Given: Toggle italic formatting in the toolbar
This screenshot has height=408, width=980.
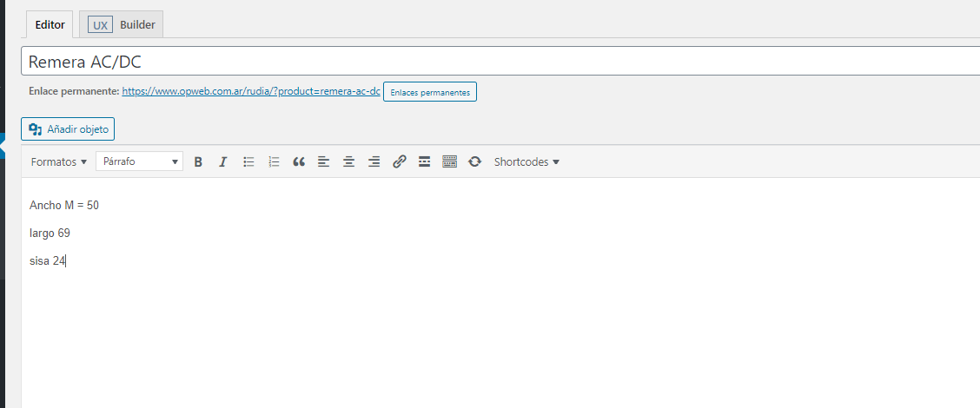Looking at the screenshot, I should [x=223, y=161].
